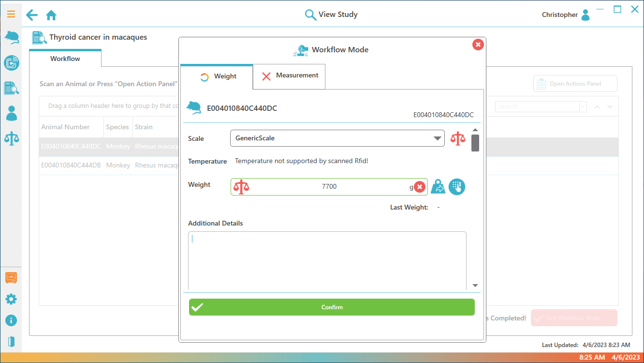Open the Home screen icon
Image resolution: width=644 pixels, height=363 pixels.
pos(51,15)
